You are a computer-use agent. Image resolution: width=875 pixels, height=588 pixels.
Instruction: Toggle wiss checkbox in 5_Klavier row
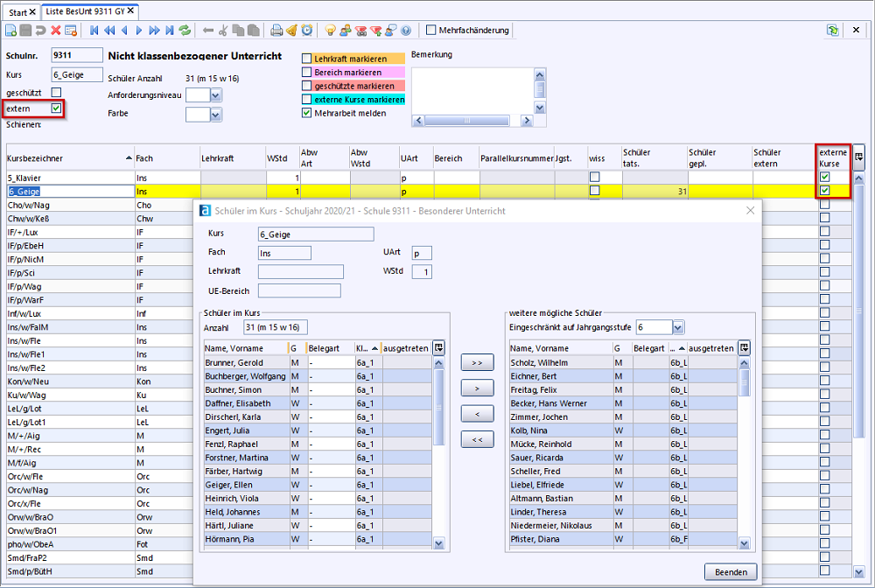pyautogui.click(x=595, y=177)
